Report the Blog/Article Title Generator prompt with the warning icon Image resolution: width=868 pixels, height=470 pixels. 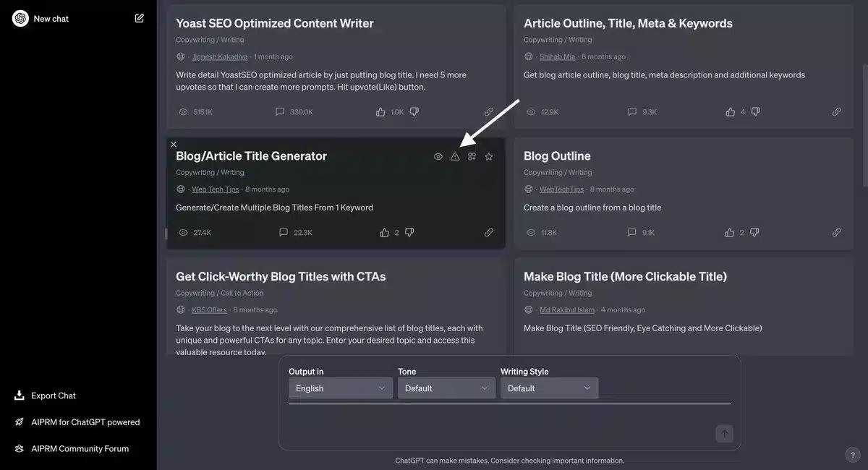click(455, 156)
